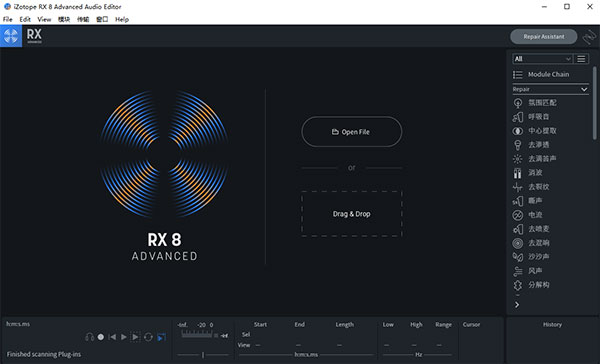Click the Repair Assistant button

(544, 36)
